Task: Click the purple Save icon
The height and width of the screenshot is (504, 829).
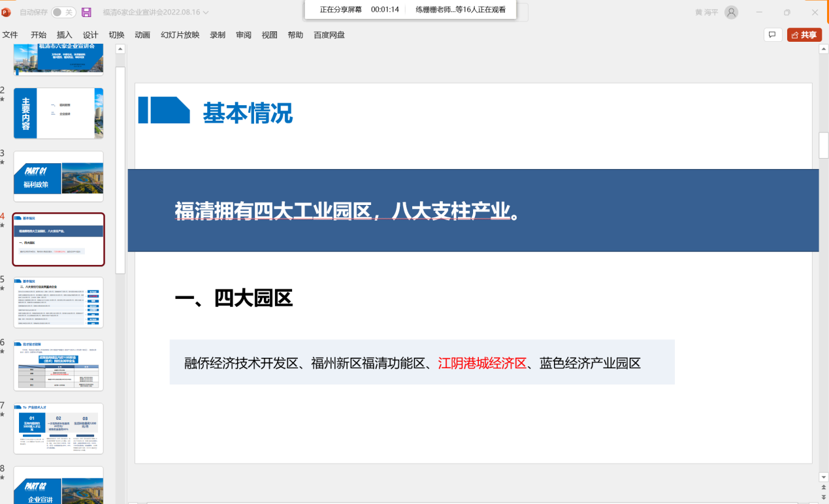Action: [x=86, y=12]
